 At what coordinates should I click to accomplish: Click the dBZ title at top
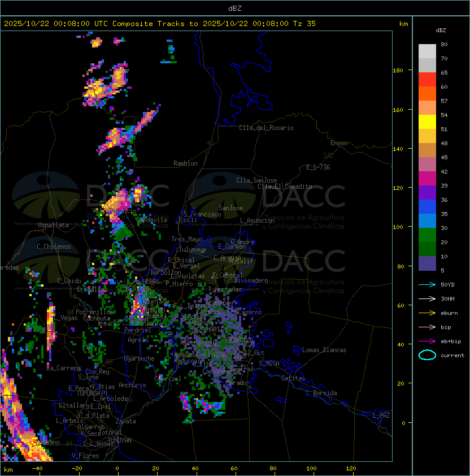coord(235,8)
